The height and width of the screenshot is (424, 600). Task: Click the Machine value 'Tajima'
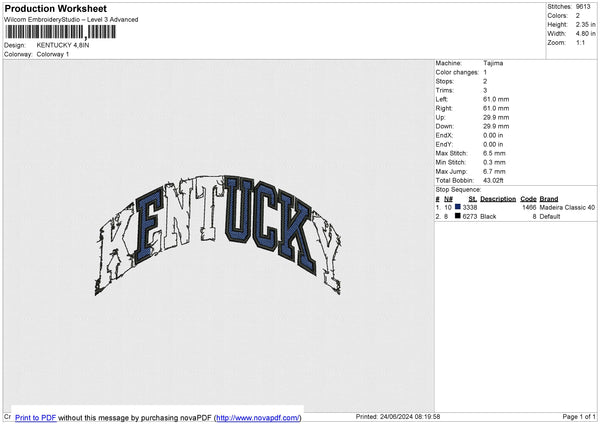click(x=493, y=63)
